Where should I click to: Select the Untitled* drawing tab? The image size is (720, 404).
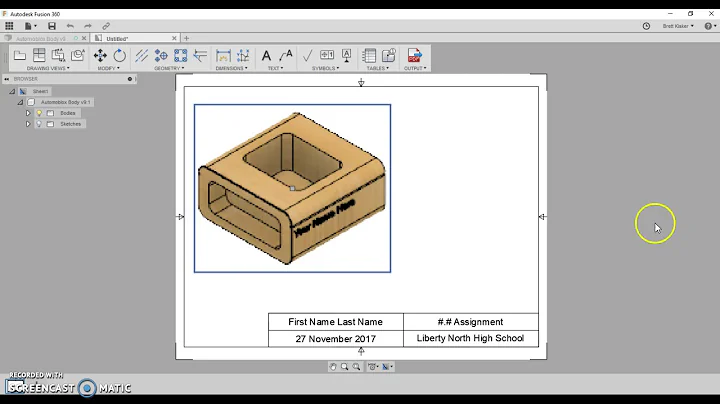click(117, 39)
